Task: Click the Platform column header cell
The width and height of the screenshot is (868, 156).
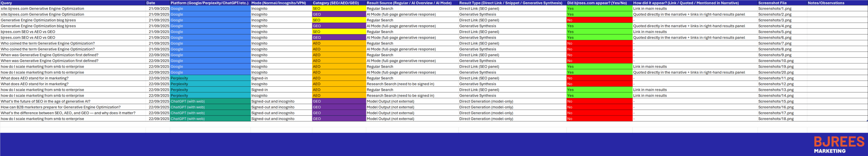Action: [x=210, y=3]
